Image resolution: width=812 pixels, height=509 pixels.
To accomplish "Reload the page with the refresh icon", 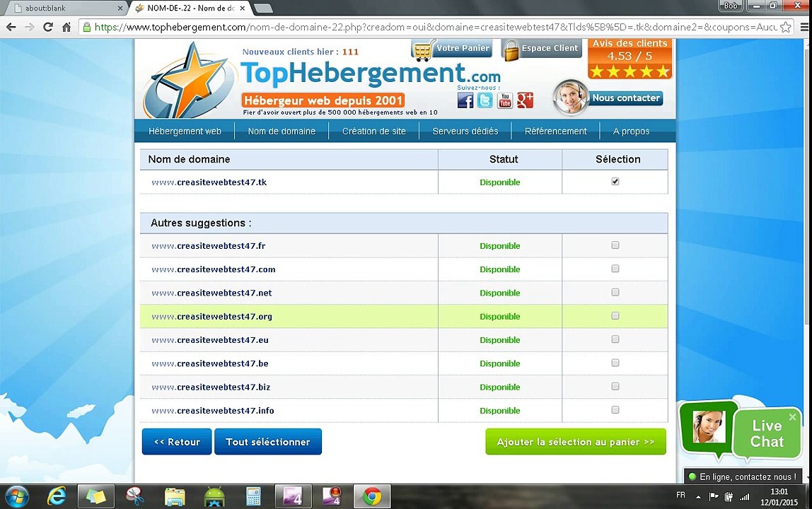I will 47,27.
